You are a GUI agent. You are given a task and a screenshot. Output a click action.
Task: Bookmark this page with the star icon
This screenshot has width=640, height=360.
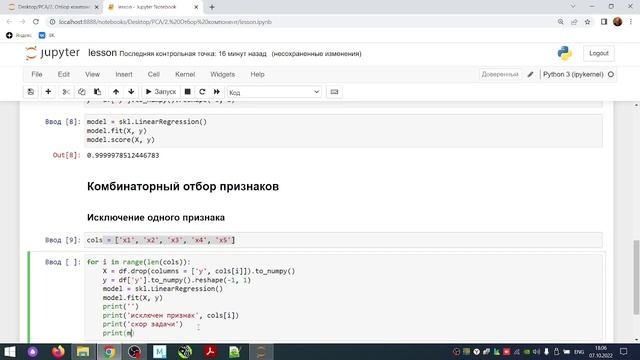click(x=587, y=22)
